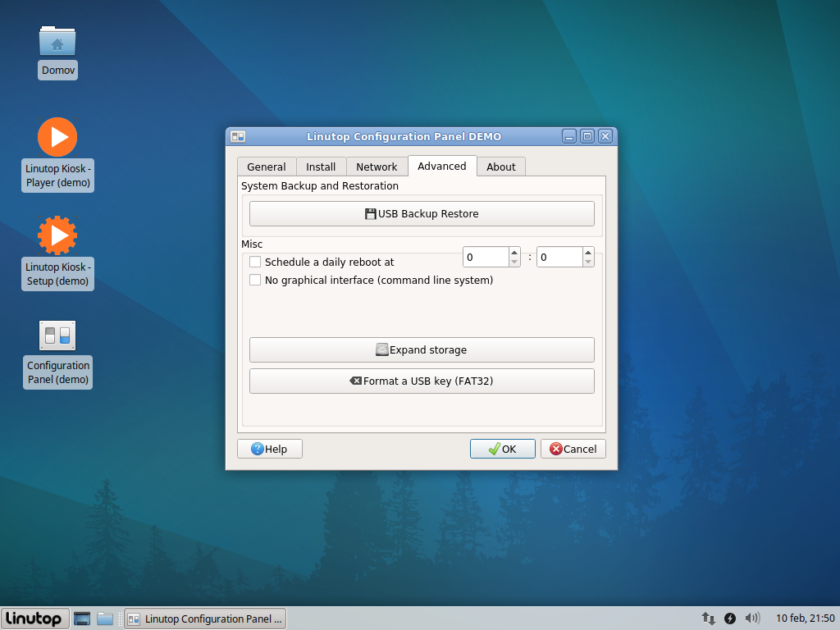Screen dimensions: 840x630
Task: Cancel the configuration dialog
Action: pos(573,449)
